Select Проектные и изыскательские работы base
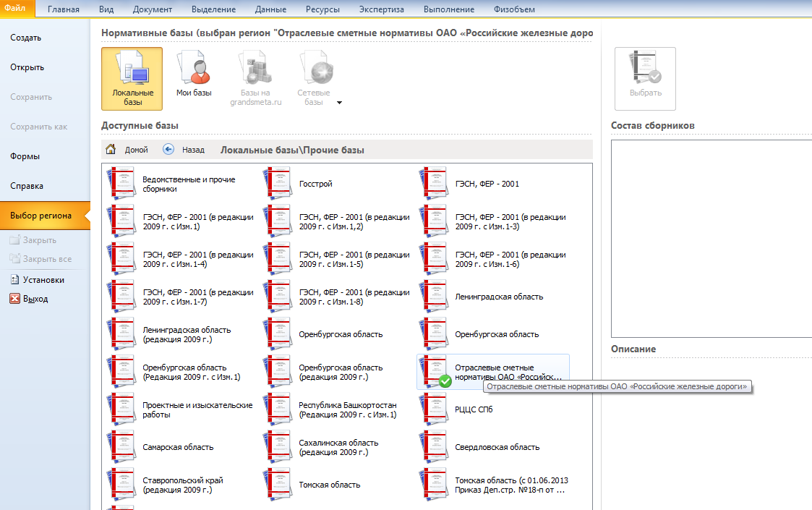812x510 pixels. click(181, 410)
